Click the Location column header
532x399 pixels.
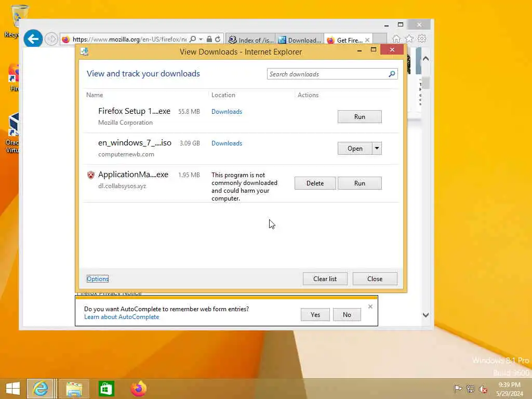(223, 95)
